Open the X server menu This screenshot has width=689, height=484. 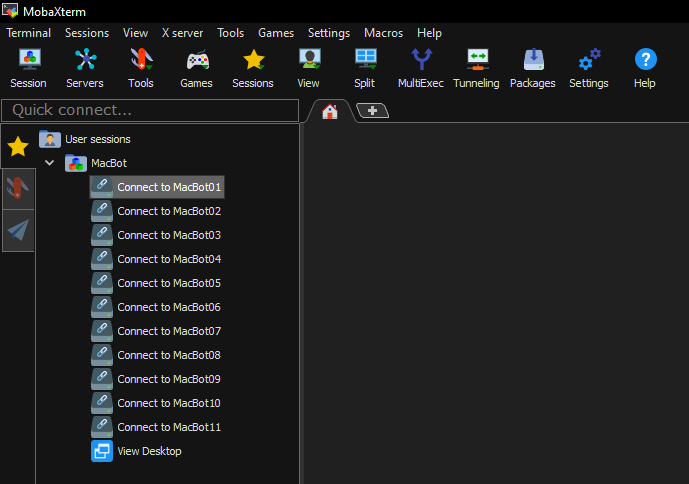(x=182, y=33)
